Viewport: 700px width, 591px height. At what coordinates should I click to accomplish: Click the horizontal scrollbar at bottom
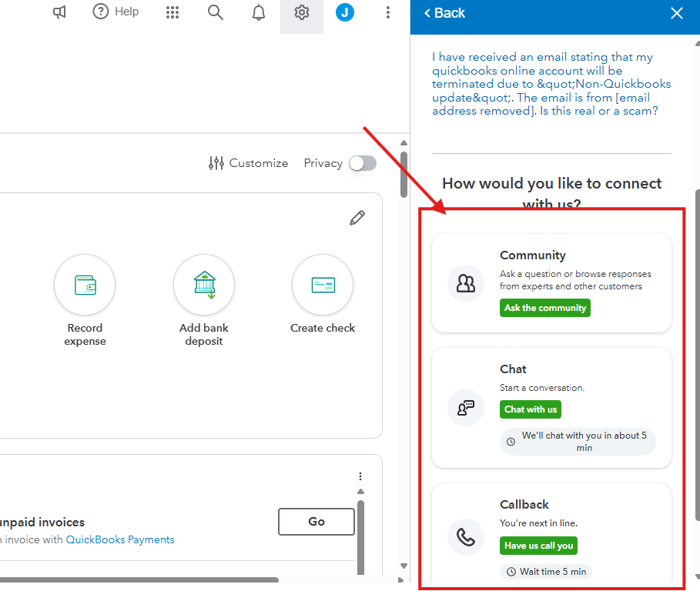(x=139, y=580)
